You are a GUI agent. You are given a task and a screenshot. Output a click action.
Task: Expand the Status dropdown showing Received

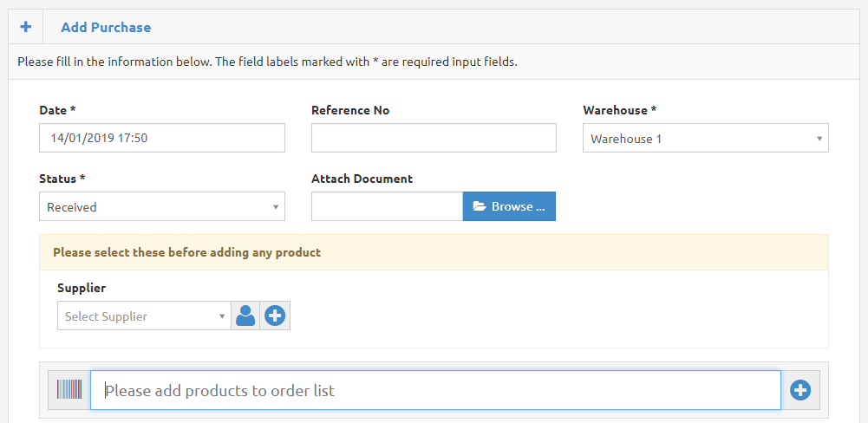click(161, 207)
